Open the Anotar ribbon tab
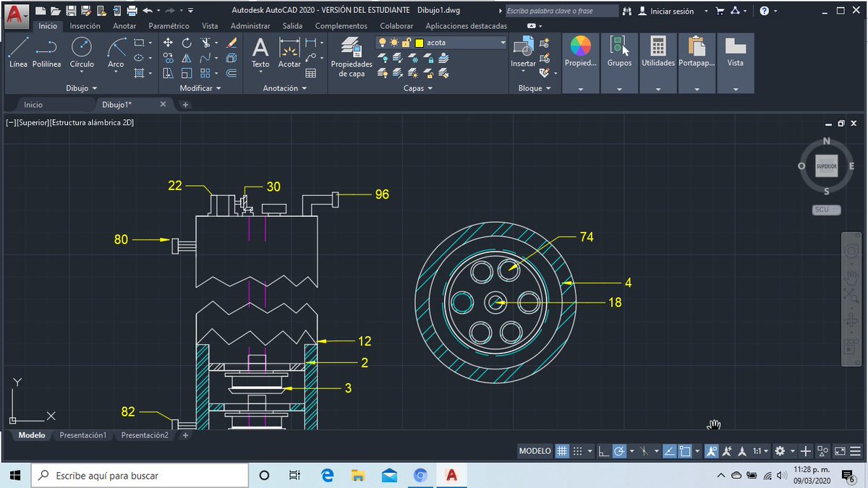The height and width of the screenshot is (488, 868). point(124,26)
